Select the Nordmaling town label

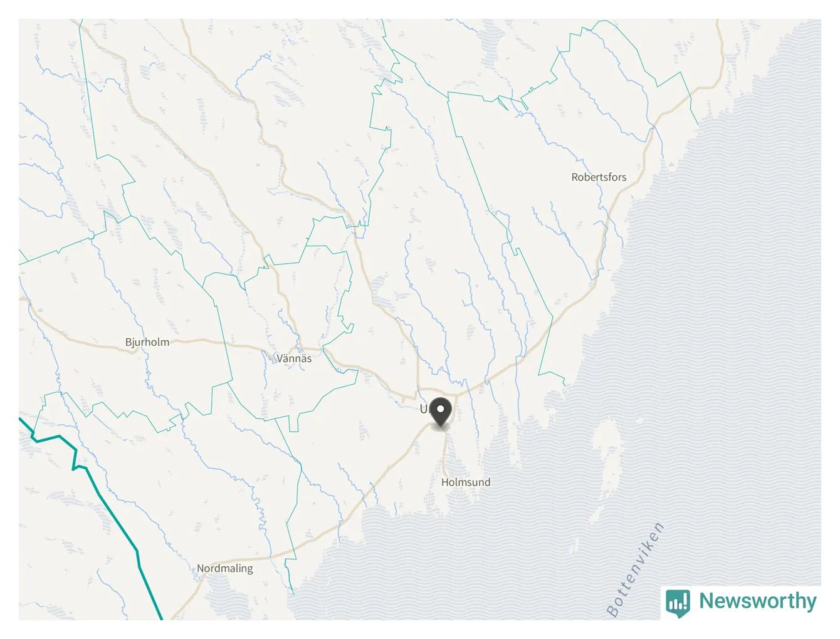[x=225, y=569]
